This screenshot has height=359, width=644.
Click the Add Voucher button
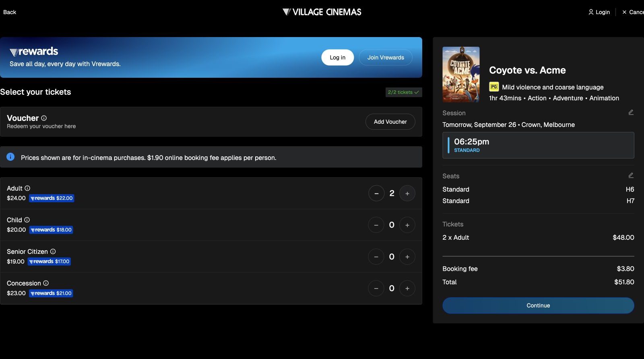click(390, 122)
